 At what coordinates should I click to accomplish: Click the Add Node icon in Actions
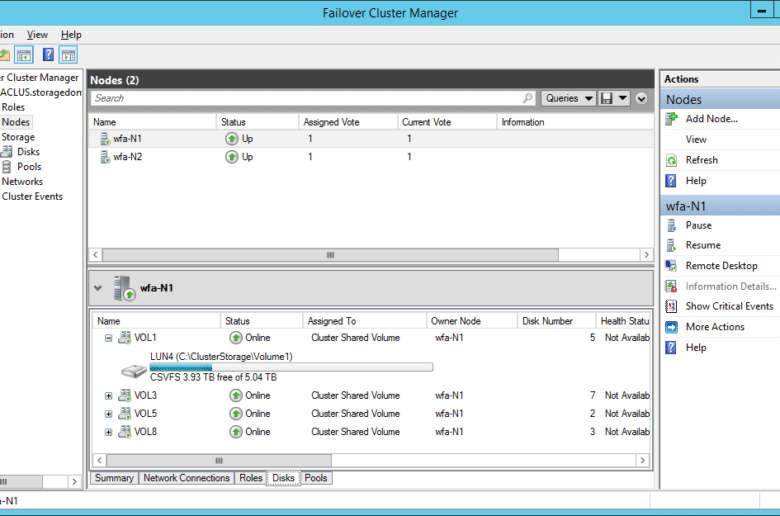click(x=672, y=119)
